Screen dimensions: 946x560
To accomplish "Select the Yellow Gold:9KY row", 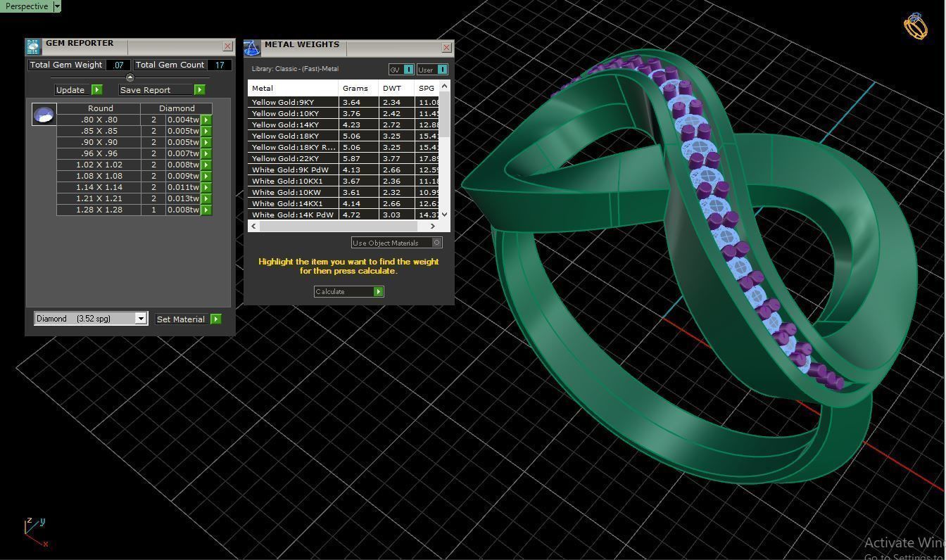I will 343,103.
